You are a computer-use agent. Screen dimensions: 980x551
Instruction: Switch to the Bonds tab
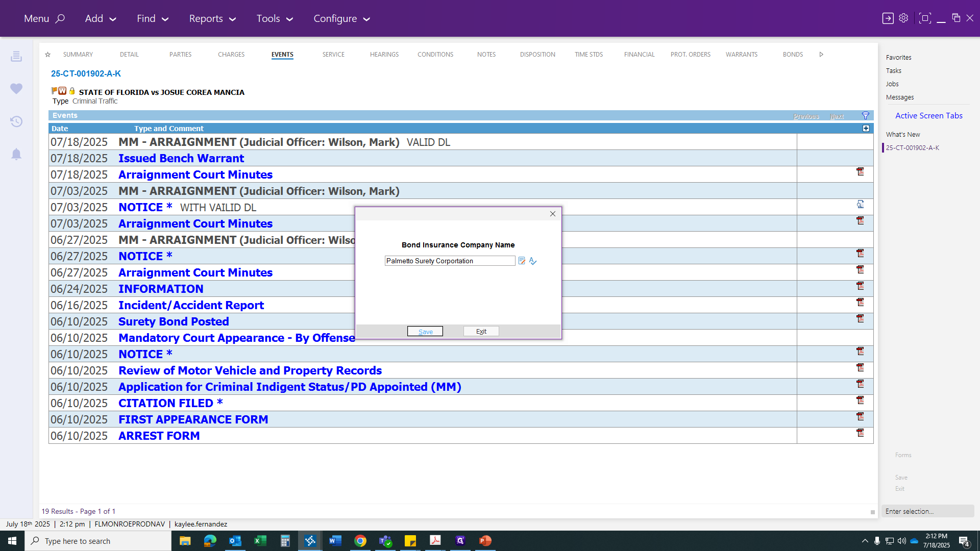pyautogui.click(x=793, y=55)
